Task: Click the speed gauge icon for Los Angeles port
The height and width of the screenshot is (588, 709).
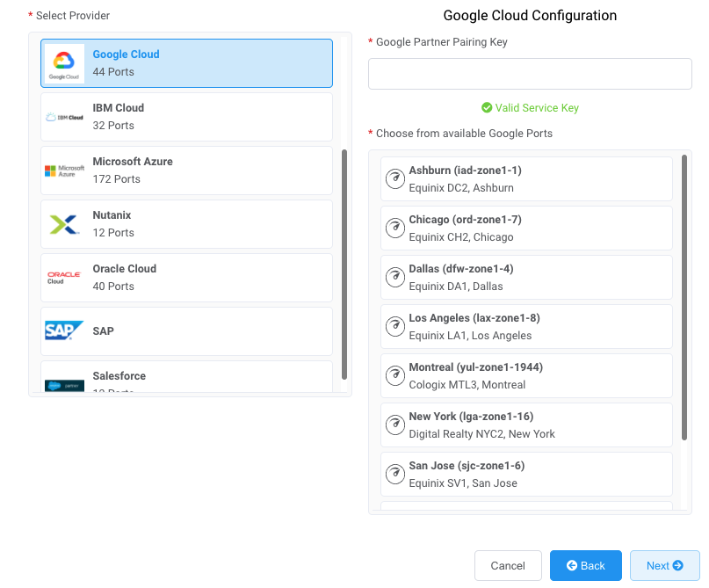Action: click(x=395, y=327)
